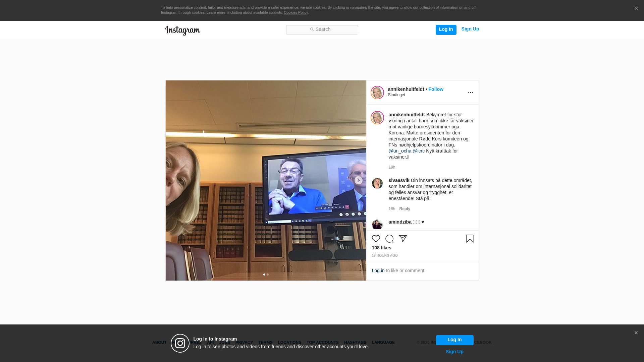This screenshot has width=644, height=362.
Task: Open annikenhuitfeldt username in post header
Action: coord(406,89)
